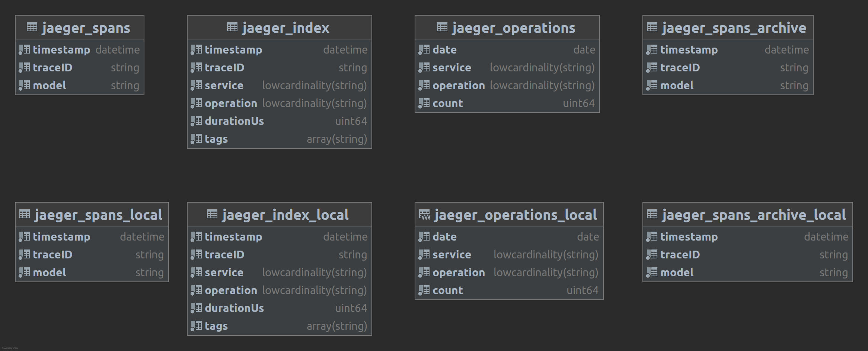Select the jaeger_spans_local table title
This screenshot has height=351, width=868.
(x=98, y=215)
